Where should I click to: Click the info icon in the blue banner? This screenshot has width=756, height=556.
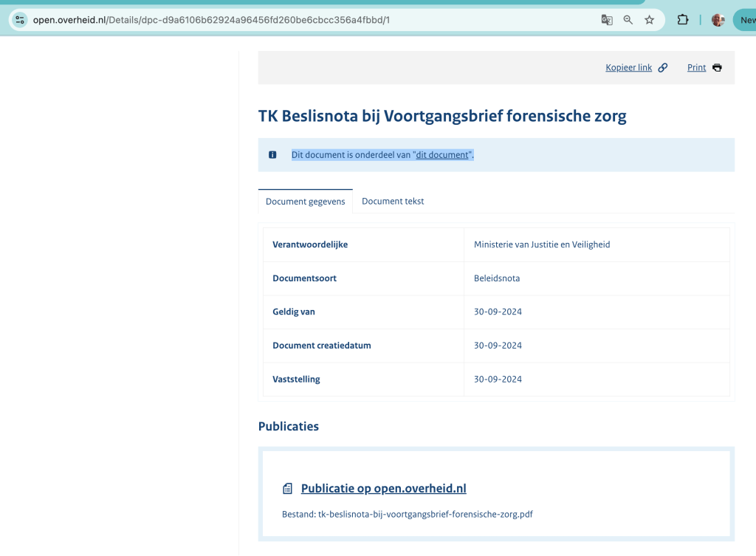pos(272,155)
